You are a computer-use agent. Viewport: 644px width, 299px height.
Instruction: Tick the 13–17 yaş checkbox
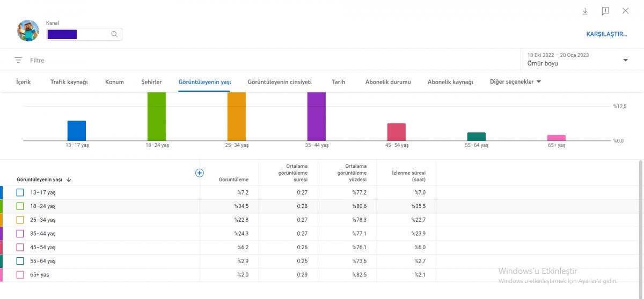click(x=20, y=192)
